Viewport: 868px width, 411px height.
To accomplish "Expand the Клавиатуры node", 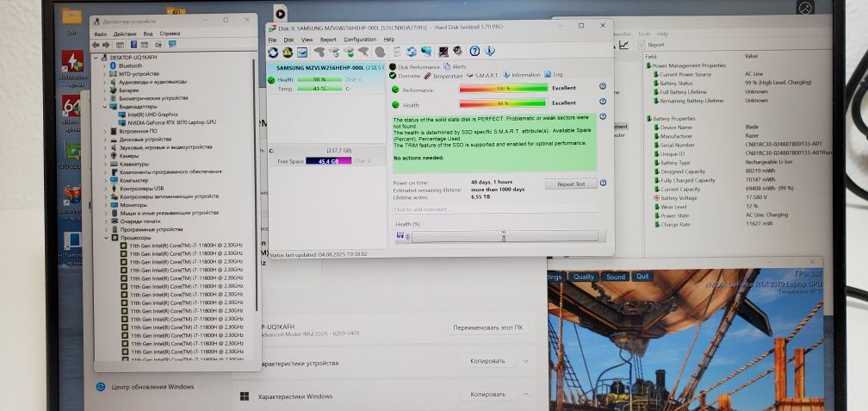I will 105,164.
